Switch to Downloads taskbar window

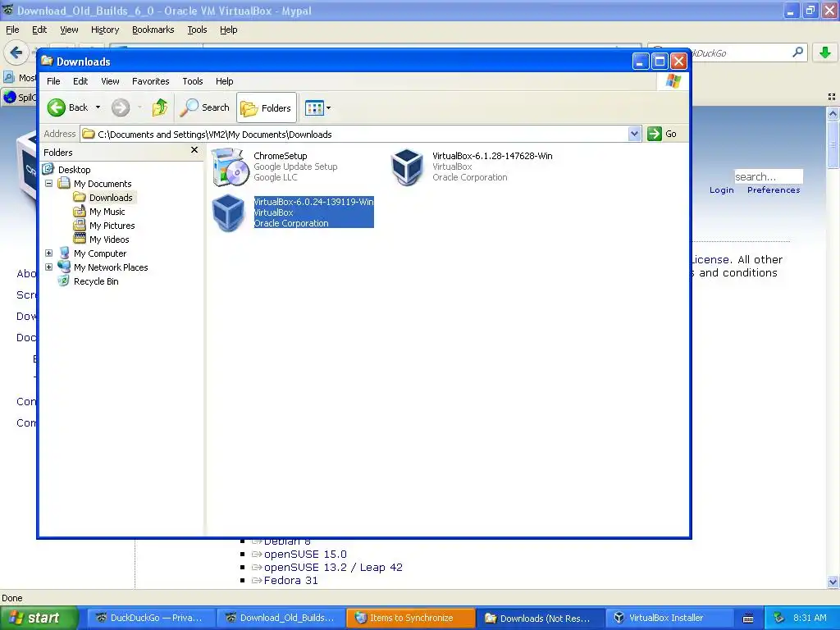540,618
